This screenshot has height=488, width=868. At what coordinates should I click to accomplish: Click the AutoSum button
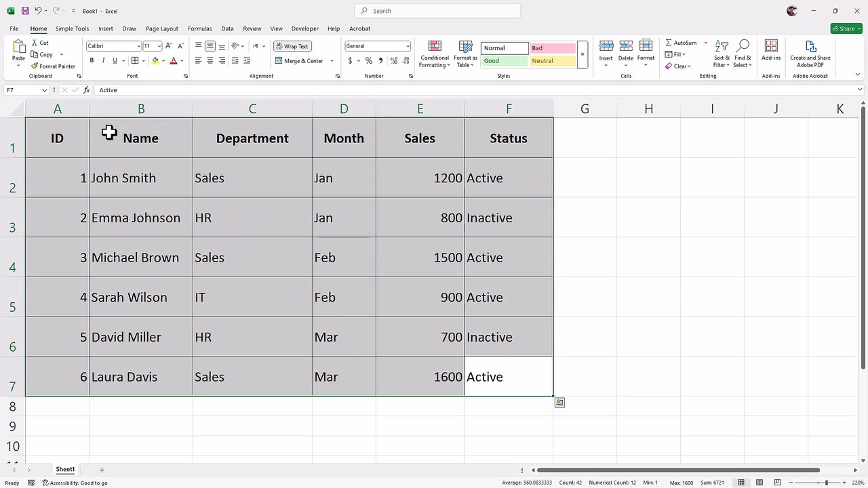(682, 43)
